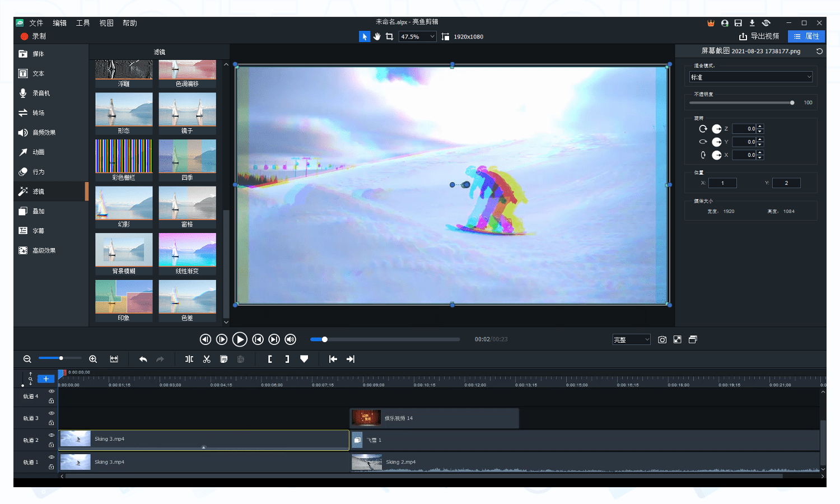Expand the blend mode dropdown
This screenshot has width=840, height=504.
(750, 77)
